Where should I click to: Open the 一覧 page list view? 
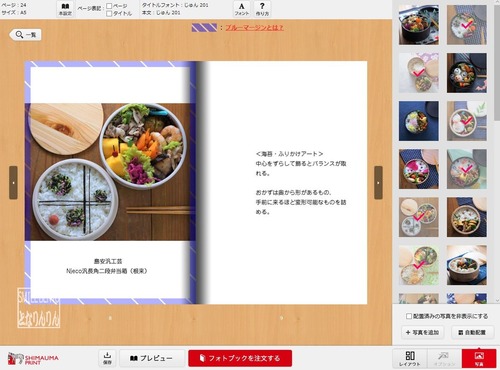point(26,34)
